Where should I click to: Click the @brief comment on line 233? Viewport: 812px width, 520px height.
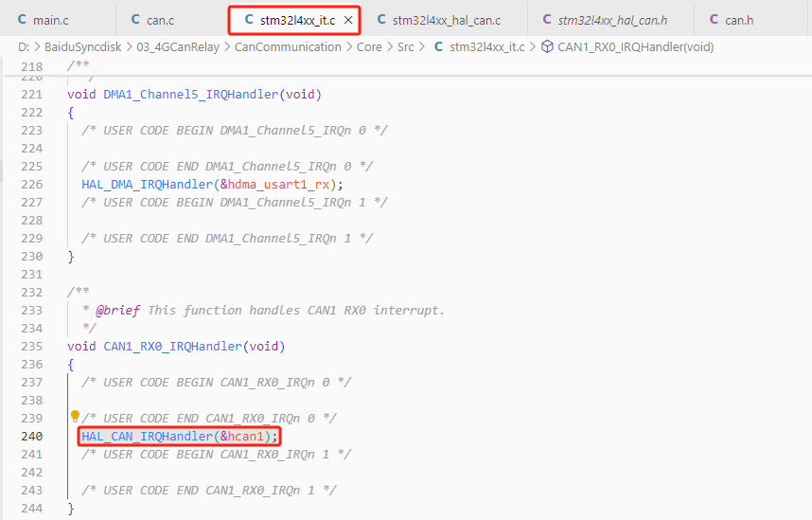(x=118, y=311)
